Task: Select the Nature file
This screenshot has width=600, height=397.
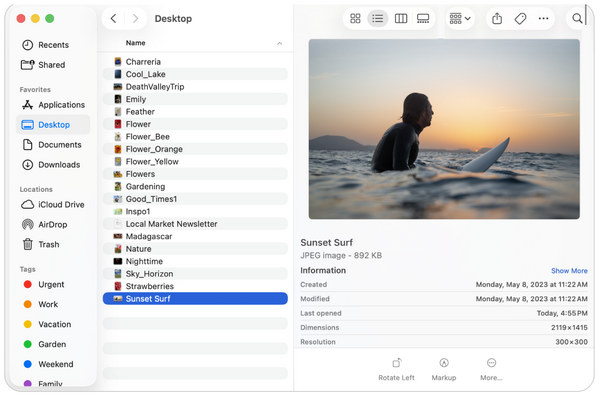Action: [195, 249]
